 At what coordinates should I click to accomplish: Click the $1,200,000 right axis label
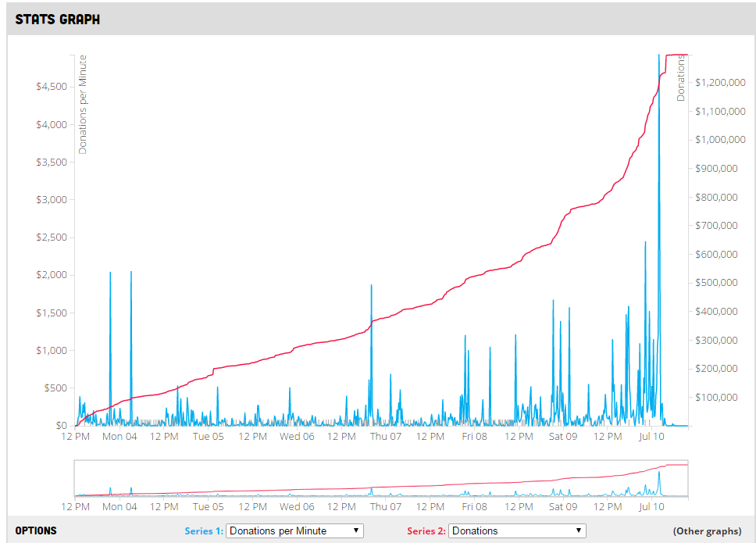point(720,83)
